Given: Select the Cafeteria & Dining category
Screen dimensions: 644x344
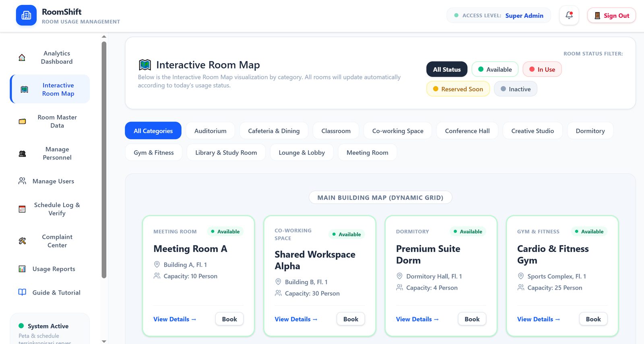Looking at the screenshot, I should [274, 131].
